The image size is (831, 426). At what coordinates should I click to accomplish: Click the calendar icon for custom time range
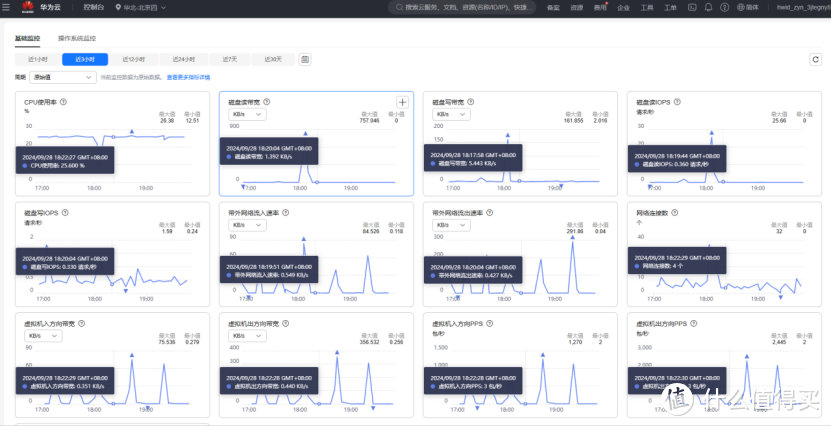(x=304, y=59)
